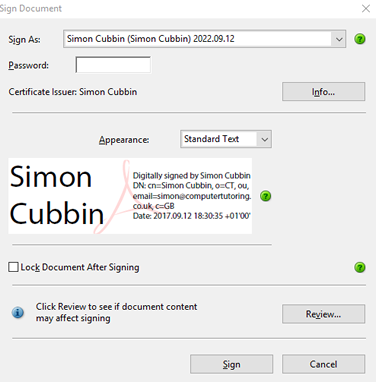Select the Simon Cubbin 2022.09.12 digital ID field
The image size is (376, 382).
point(204,39)
